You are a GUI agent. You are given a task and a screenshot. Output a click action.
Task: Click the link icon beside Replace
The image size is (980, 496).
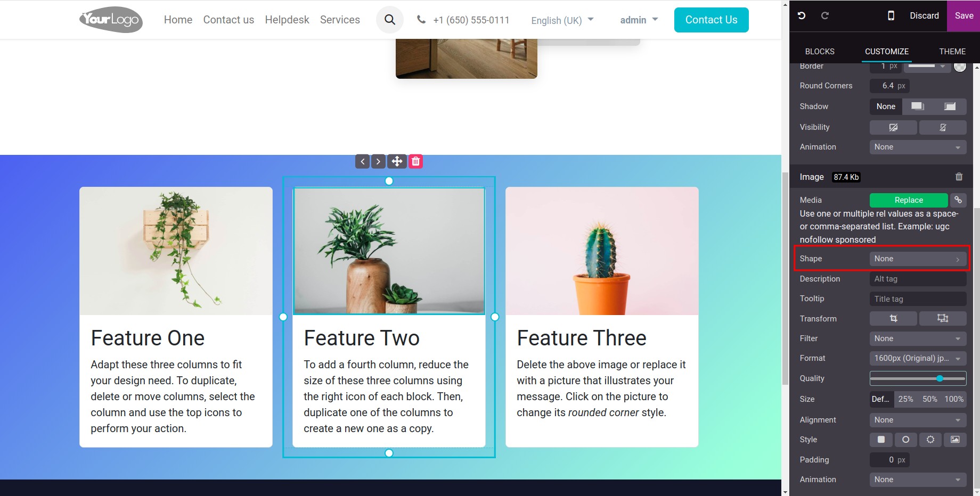pos(958,200)
